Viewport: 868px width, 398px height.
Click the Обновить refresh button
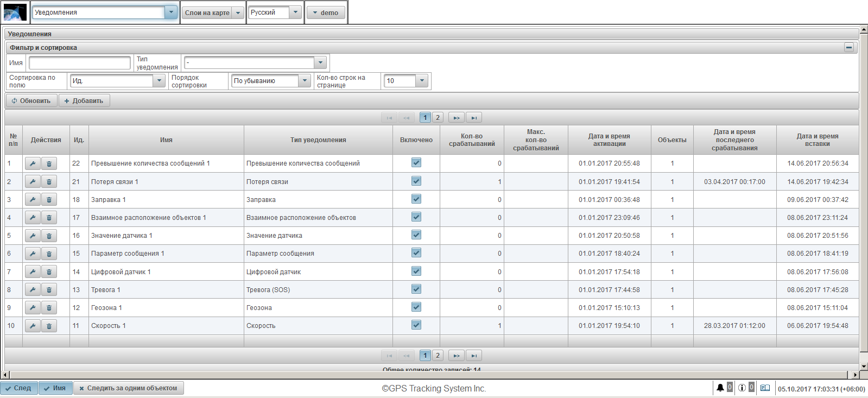tap(31, 101)
